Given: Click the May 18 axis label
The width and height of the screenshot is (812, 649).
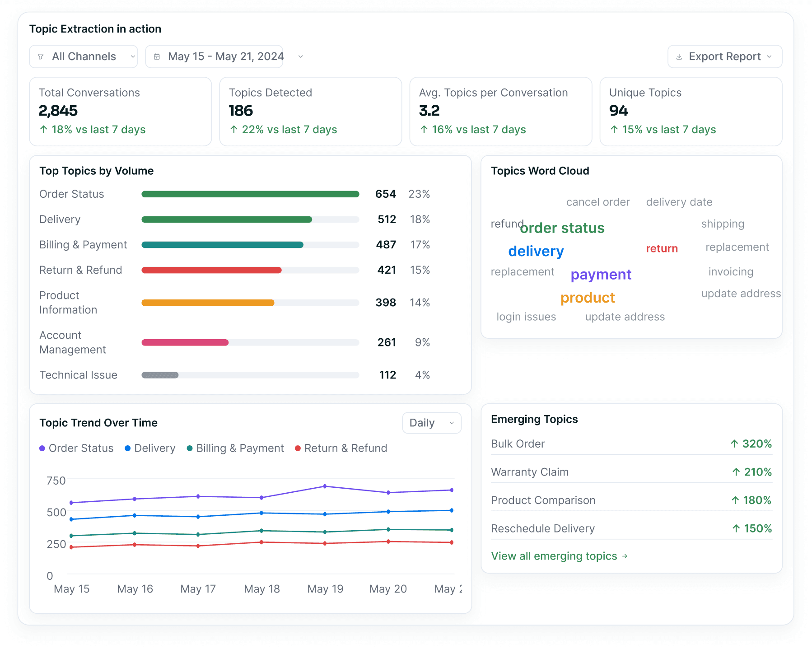Looking at the screenshot, I should [262, 589].
